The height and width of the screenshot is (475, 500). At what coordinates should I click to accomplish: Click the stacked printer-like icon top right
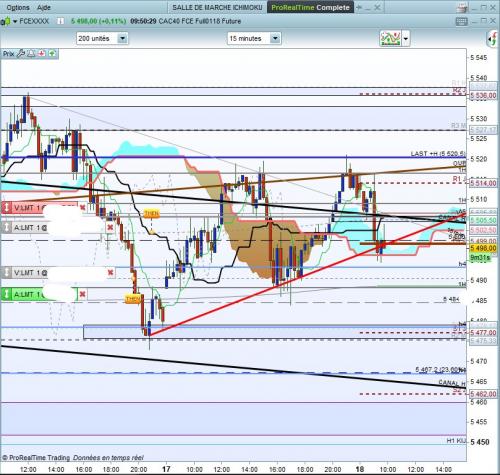click(462, 8)
